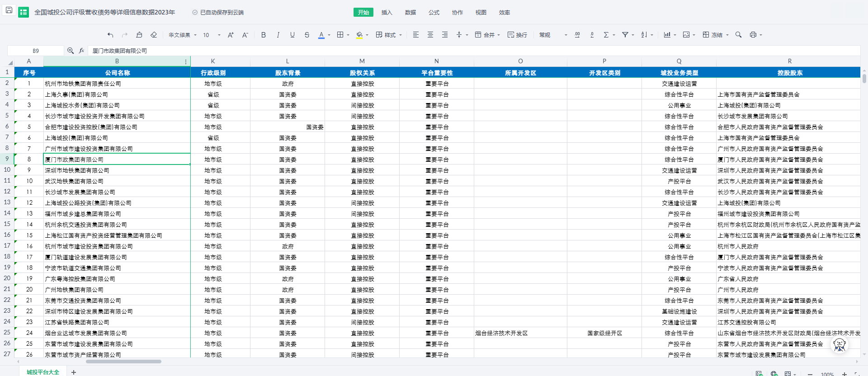Switch to the 插入 menu tab
Viewport: 868px width, 376px height.
[387, 12]
